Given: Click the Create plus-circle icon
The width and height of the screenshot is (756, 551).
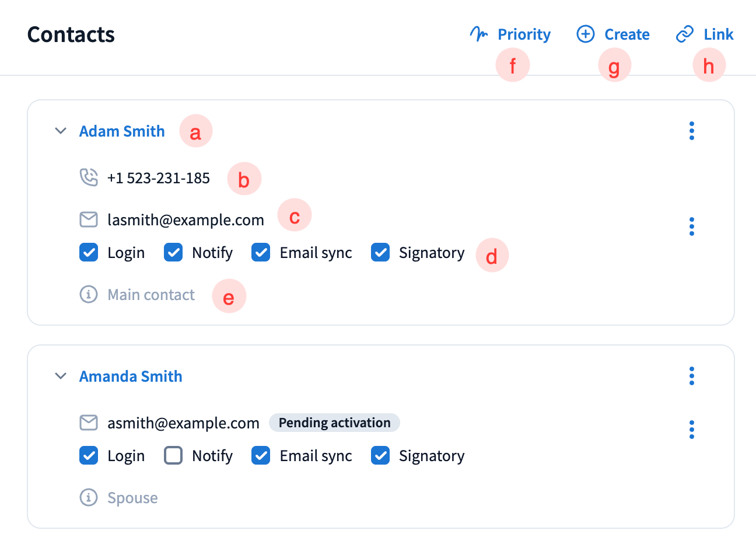Looking at the screenshot, I should [x=585, y=34].
